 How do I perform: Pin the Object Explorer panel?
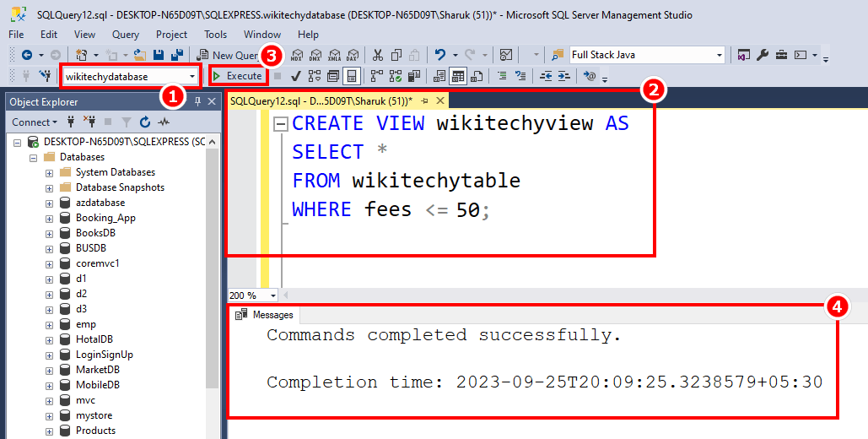[x=197, y=101]
